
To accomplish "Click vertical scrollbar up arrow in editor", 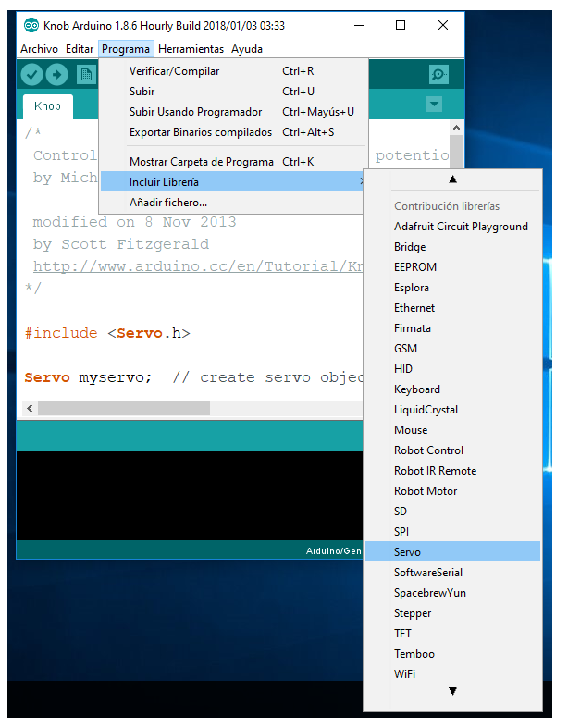I will point(457,128).
